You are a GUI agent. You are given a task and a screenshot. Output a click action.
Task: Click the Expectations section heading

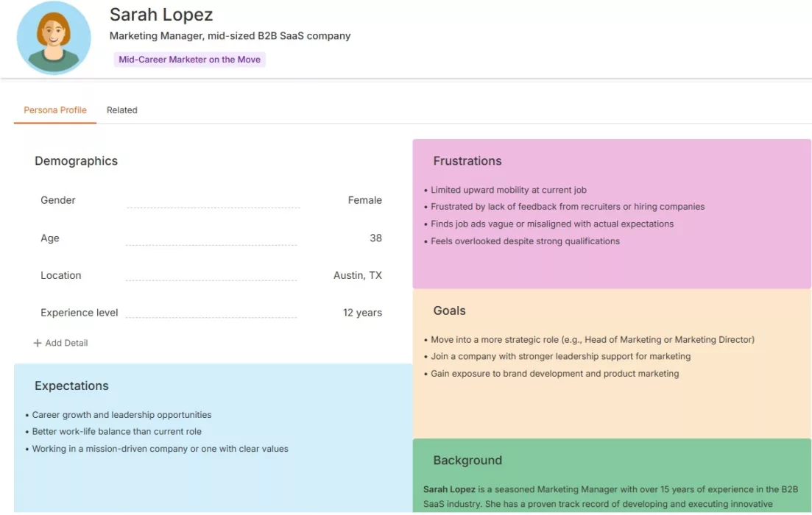tap(71, 386)
